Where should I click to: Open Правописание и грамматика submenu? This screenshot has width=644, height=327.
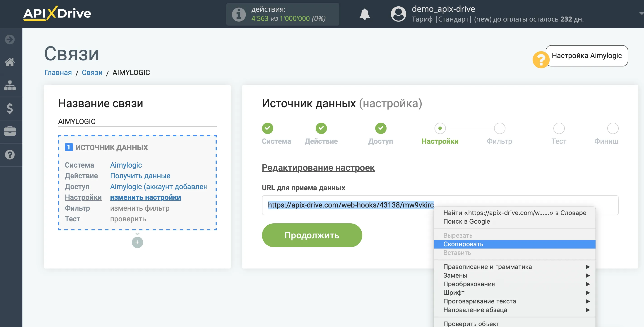coord(514,267)
